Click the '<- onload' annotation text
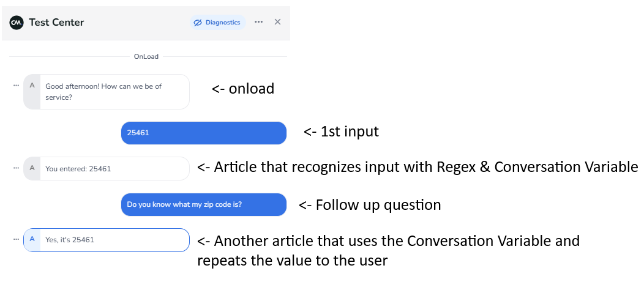Viewport: 644px width, 290px height. point(243,89)
